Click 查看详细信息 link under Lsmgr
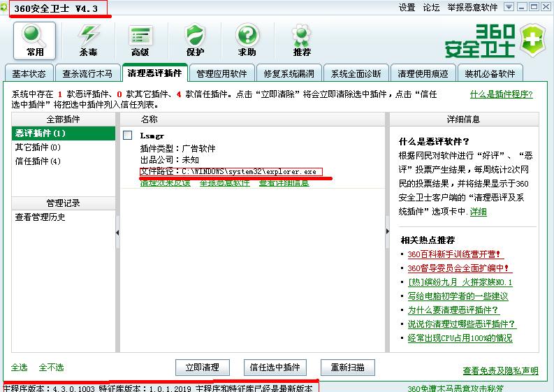Viewport: 554px width, 392px height. click(x=284, y=183)
